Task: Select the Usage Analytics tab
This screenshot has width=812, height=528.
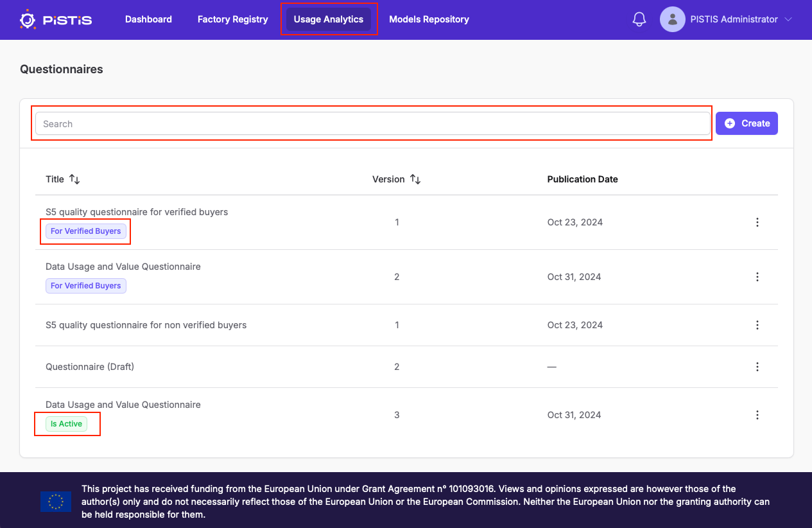Action: [x=329, y=19]
